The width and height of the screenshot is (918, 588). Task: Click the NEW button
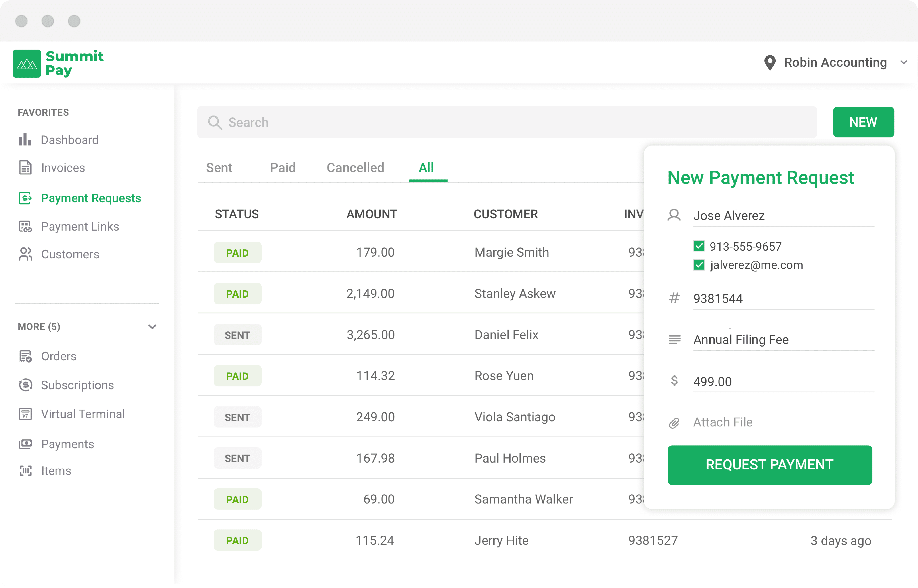[x=863, y=122]
